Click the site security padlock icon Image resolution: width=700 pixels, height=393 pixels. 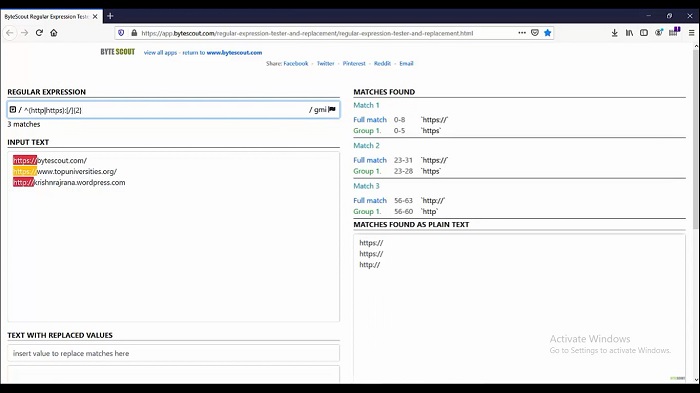click(134, 33)
